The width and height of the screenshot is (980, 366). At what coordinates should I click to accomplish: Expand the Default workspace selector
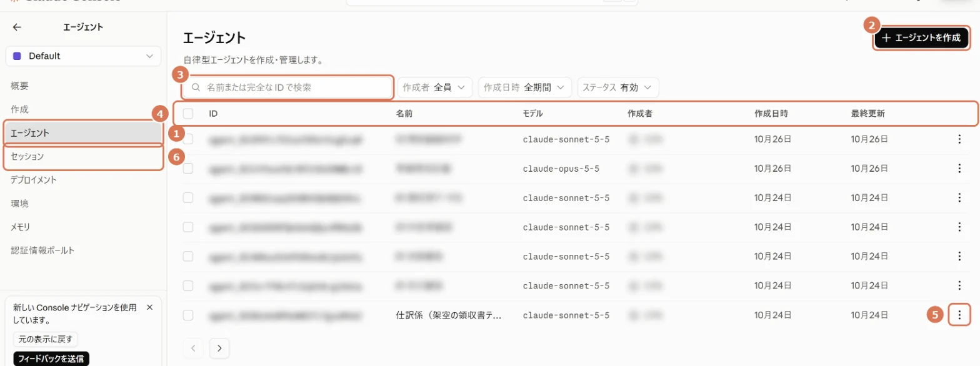pyautogui.click(x=83, y=56)
